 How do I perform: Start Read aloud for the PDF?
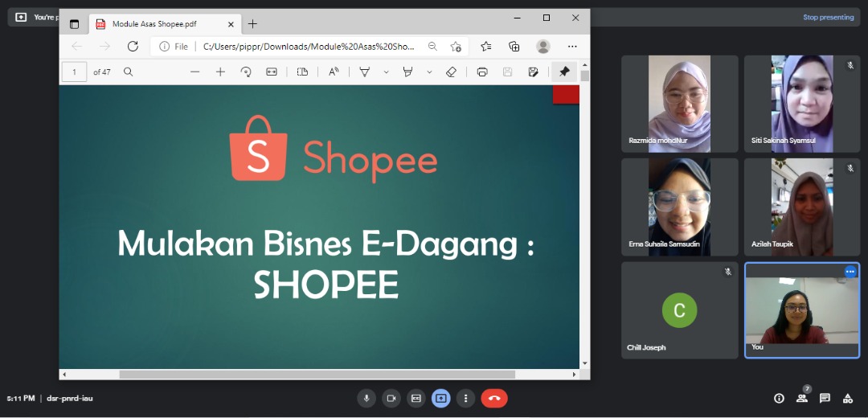pyautogui.click(x=334, y=72)
